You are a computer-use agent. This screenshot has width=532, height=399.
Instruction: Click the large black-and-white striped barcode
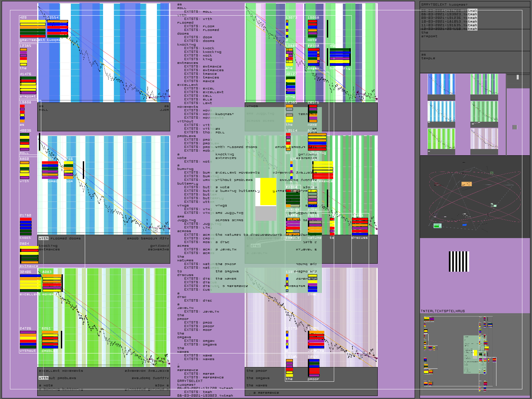(x=459, y=262)
